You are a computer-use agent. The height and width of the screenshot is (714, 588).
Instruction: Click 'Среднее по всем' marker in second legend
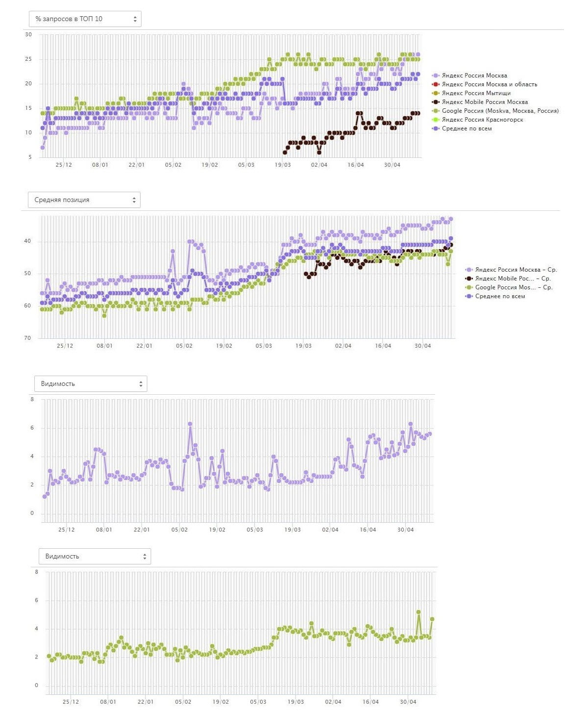click(469, 296)
